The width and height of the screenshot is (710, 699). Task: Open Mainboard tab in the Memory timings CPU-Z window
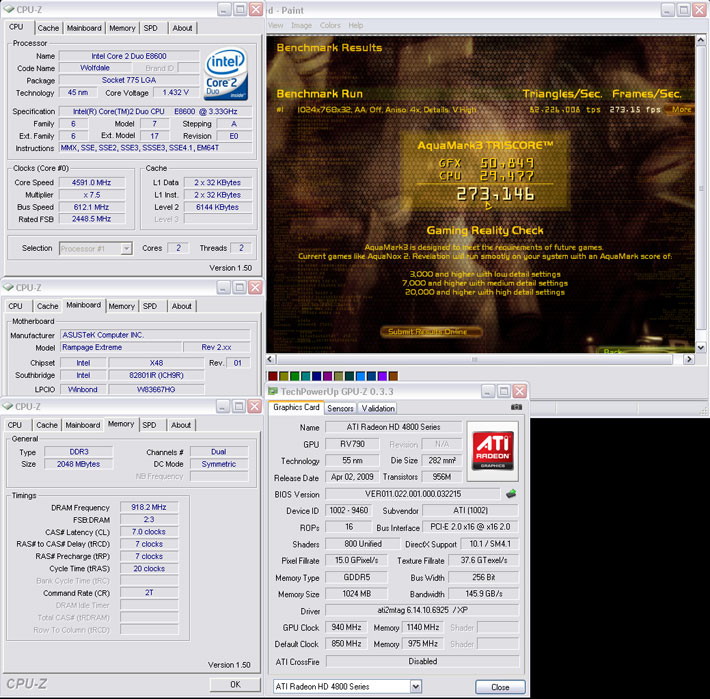pos(82,425)
